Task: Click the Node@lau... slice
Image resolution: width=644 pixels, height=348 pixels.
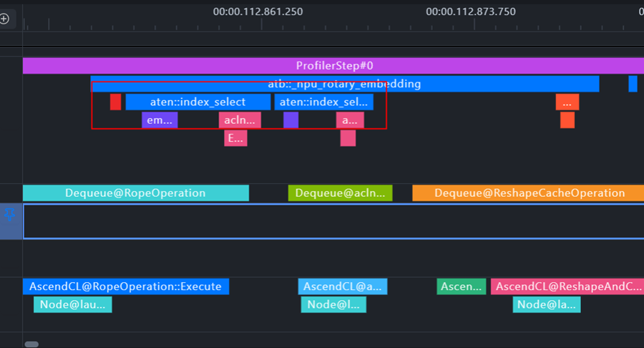Action: click(73, 304)
